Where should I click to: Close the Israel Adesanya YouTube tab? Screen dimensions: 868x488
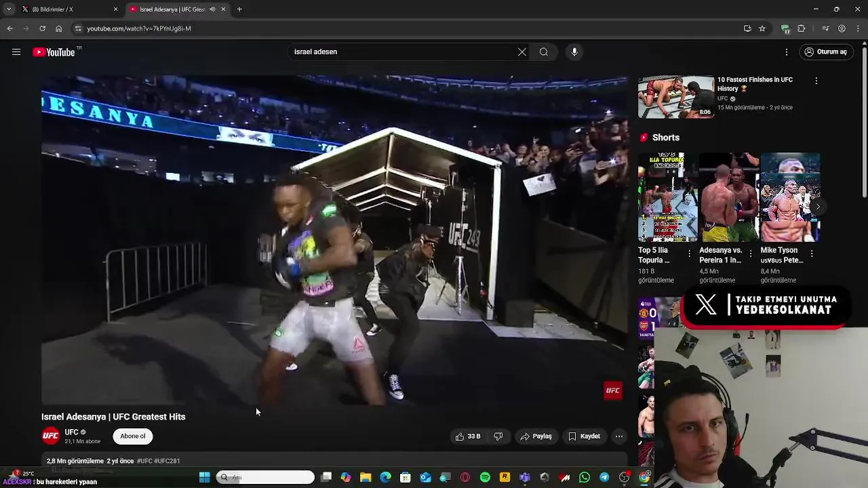pos(223,9)
